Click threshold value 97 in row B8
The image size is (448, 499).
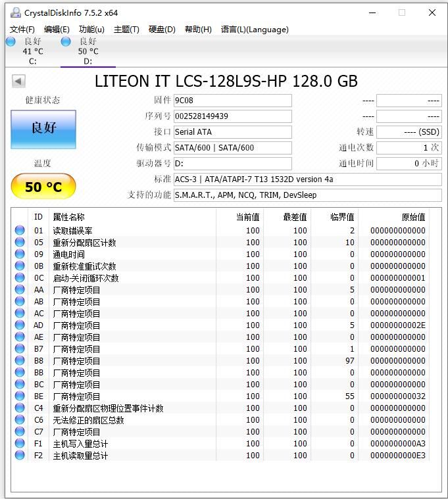(349, 360)
